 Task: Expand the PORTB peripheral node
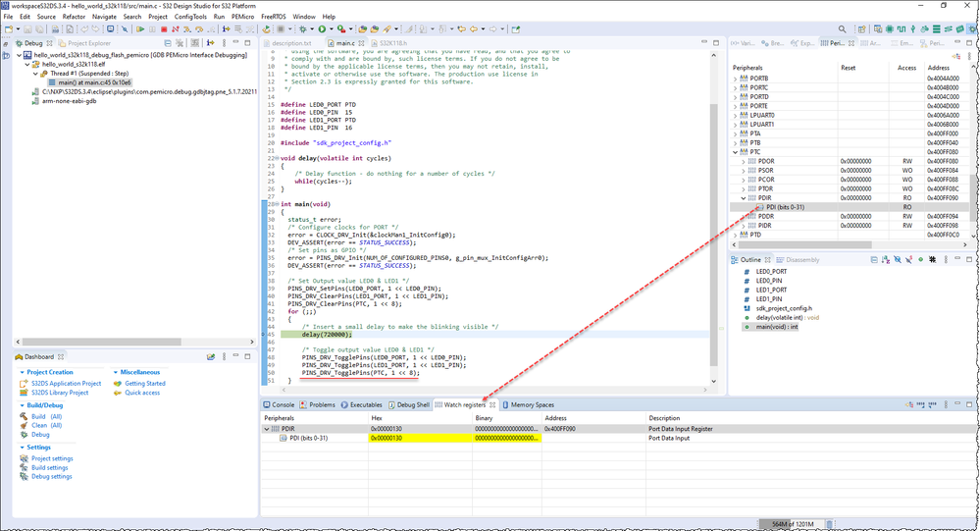tap(736, 79)
